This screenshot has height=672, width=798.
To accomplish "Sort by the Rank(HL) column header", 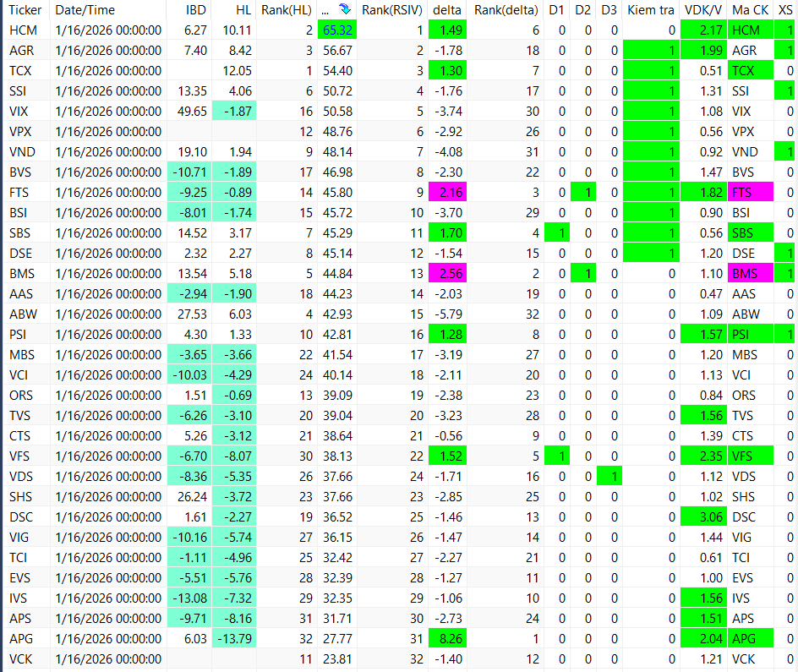I will coord(286,9).
